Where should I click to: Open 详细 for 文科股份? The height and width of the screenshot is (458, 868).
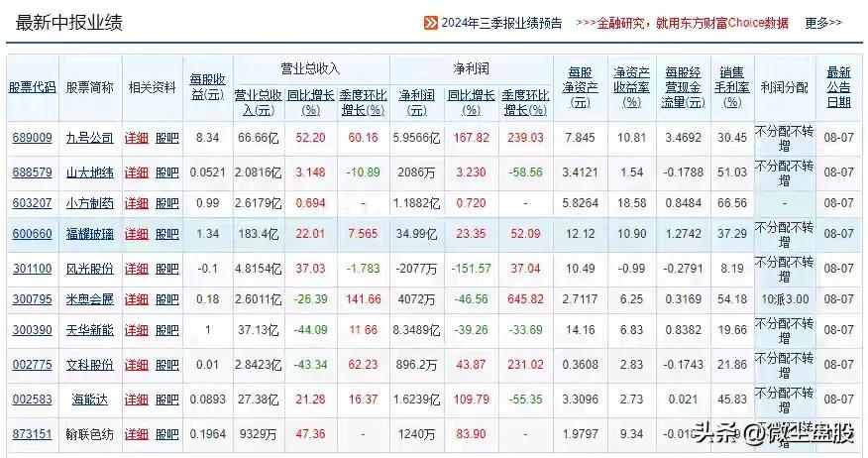137,365
